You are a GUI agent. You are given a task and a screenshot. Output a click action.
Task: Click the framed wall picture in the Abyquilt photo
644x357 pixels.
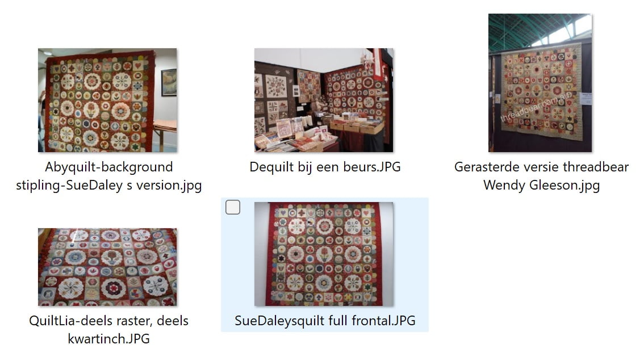[x=169, y=82]
